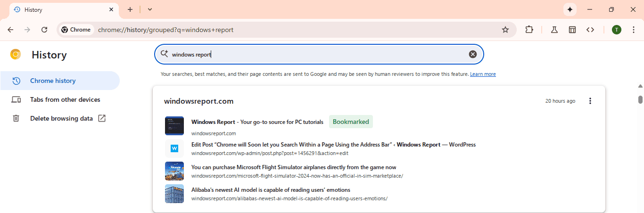Click the address bar URL
The width and height of the screenshot is (644, 213).
pyautogui.click(x=165, y=30)
